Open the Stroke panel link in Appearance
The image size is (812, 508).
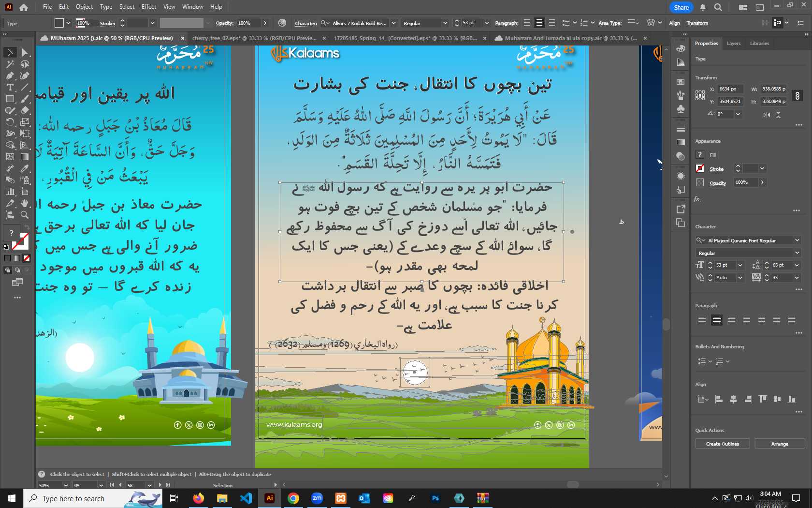click(x=716, y=169)
